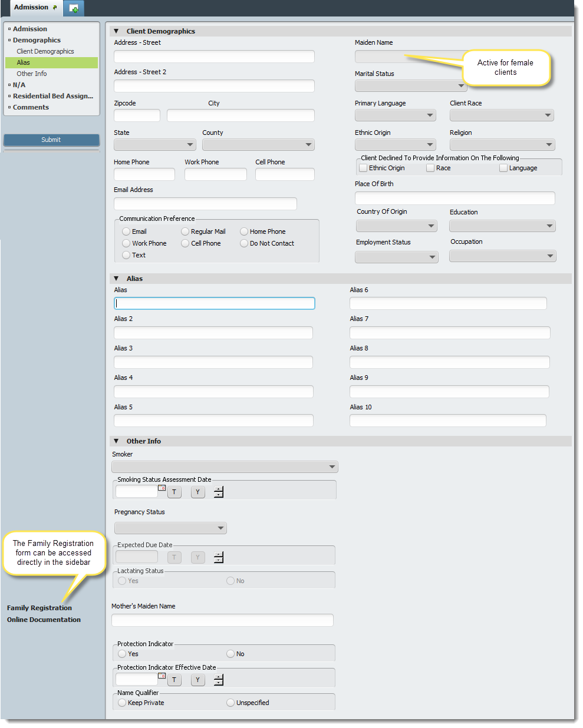This screenshot has width=583, height=728.
Task: Collapse the Alias section
Action: [116, 279]
